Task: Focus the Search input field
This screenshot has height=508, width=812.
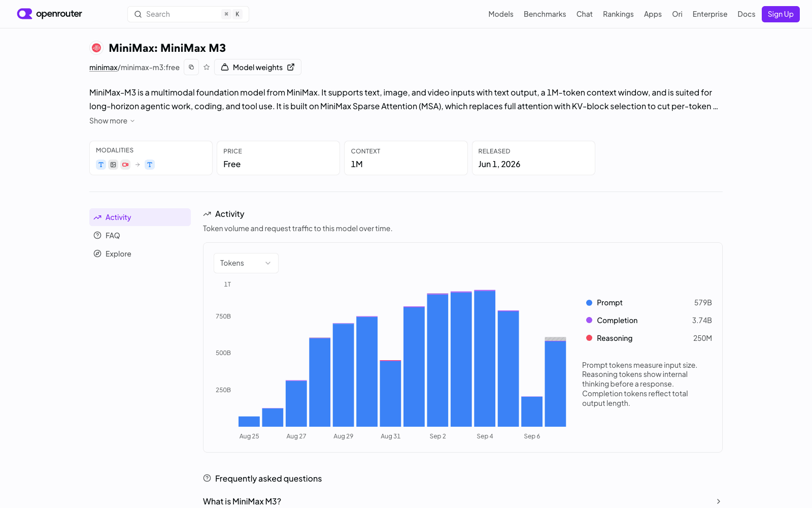Action: [188, 14]
